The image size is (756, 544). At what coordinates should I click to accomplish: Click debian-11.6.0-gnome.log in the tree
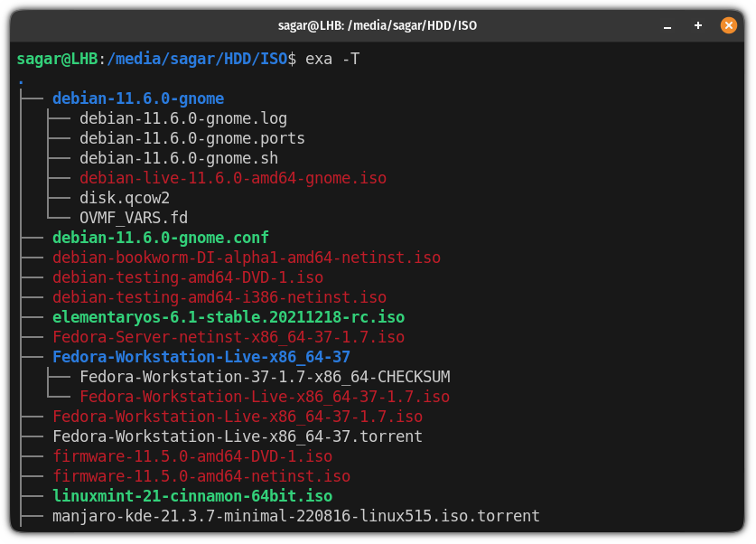[x=183, y=118]
